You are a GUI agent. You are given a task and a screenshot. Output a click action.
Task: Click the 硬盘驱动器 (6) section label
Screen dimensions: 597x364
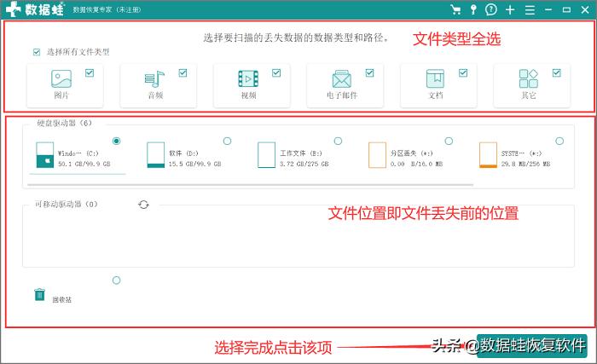click(64, 123)
